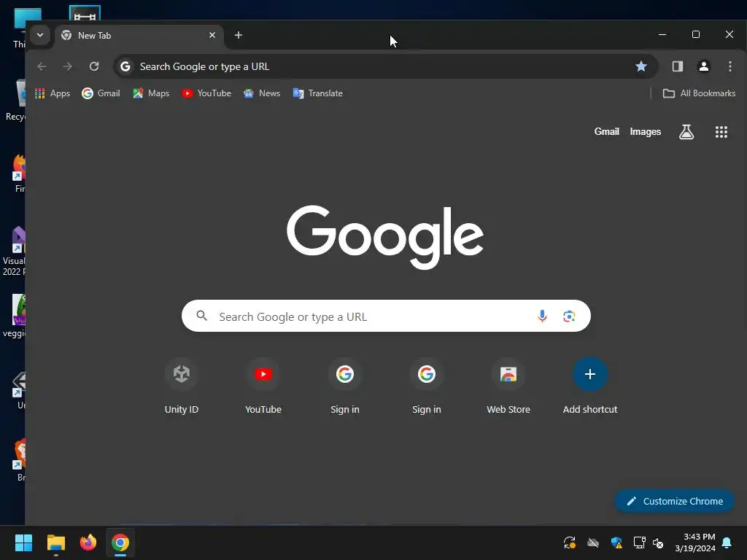The height and width of the screenshot is (560, 747).
Task: Open the Chrome profile menu
Action: click(x=704, y=66)
